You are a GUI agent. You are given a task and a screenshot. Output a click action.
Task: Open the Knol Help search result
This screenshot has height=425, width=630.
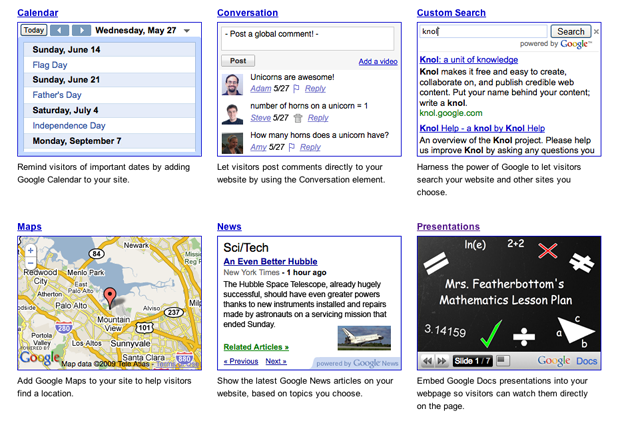[482, 128]
